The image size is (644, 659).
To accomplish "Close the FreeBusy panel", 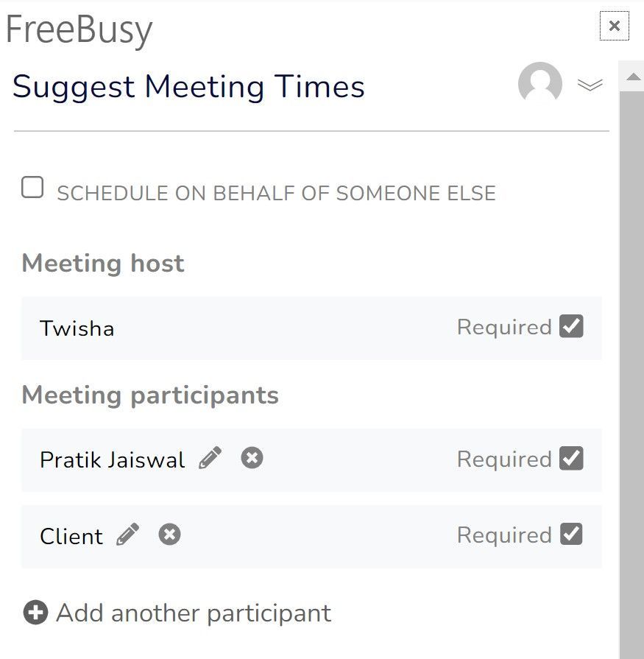I will coord(614,26).
